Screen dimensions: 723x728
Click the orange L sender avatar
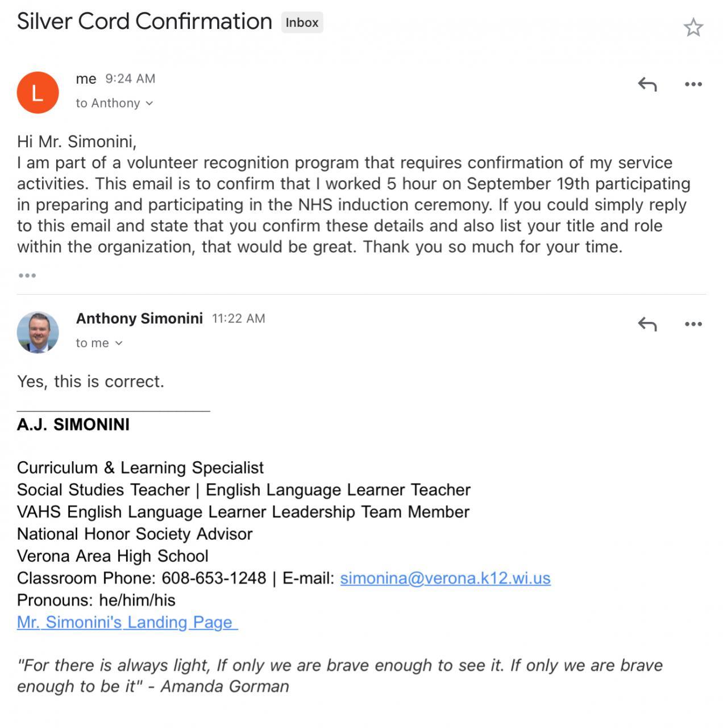38,93
